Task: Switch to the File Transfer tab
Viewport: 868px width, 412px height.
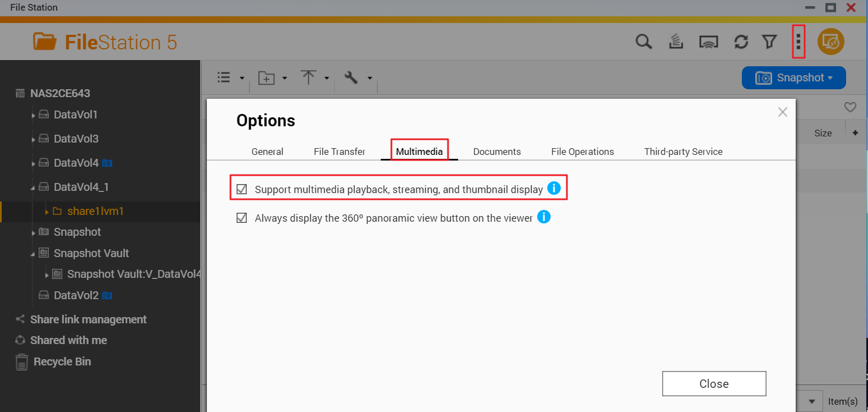Action: click(x=339, y=152)
